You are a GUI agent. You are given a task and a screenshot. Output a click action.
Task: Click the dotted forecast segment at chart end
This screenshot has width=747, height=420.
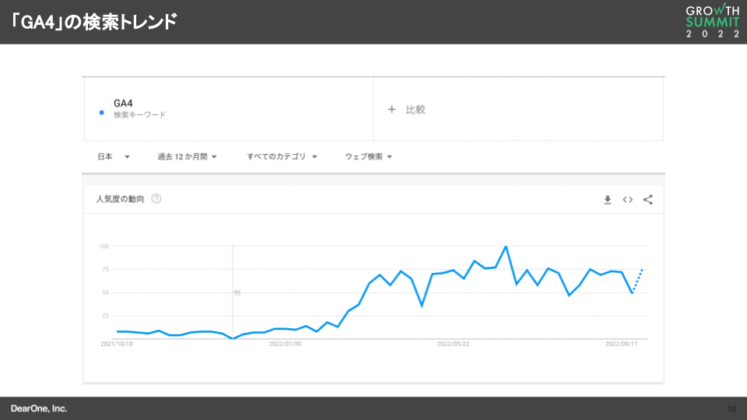point(637,281)
